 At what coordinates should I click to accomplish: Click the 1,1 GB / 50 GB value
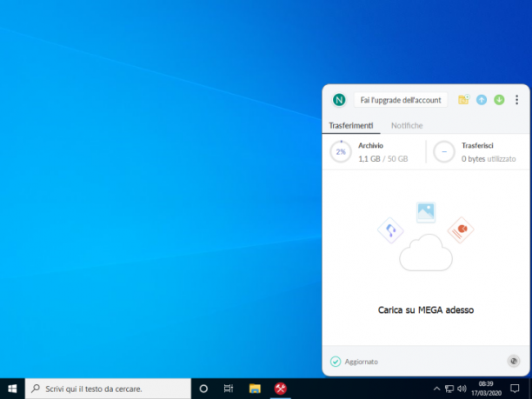click(383, 159)
